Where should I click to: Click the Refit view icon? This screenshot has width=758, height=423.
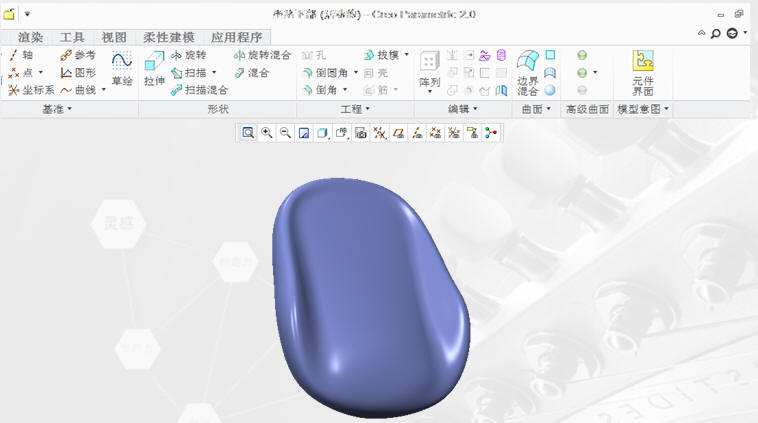[x=248, y=133]
